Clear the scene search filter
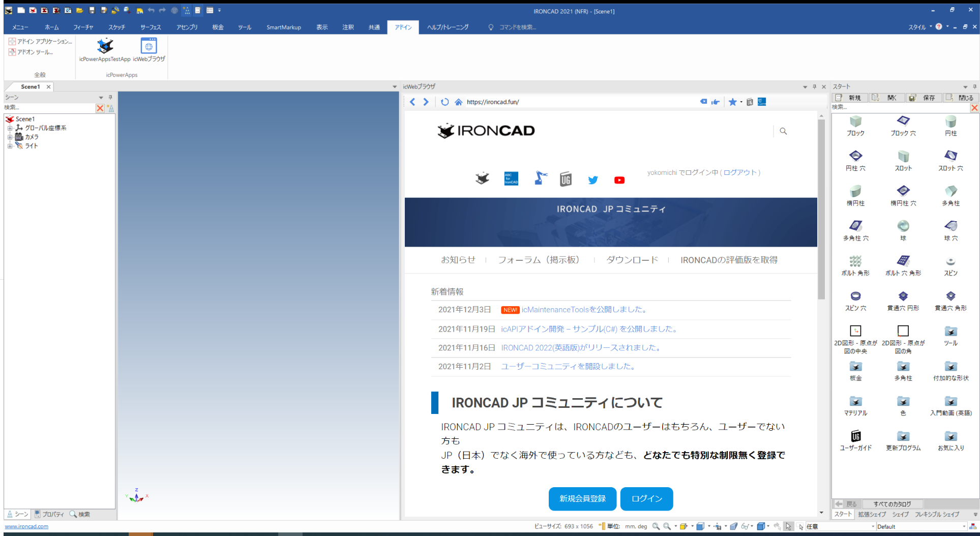This screenshot has width=980, height=536. 100,108
